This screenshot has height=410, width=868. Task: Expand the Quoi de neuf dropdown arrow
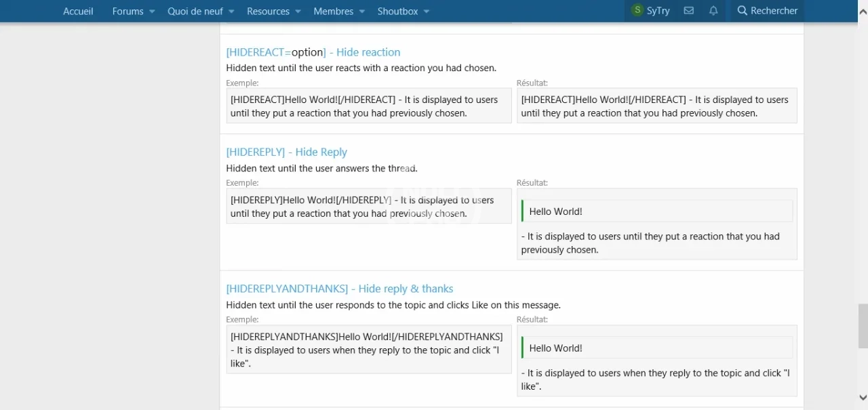[x=231, y=12]
